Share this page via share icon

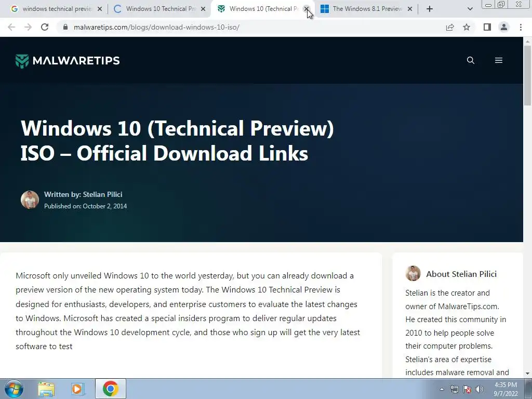pyautogui.click(x=450, y=27)
